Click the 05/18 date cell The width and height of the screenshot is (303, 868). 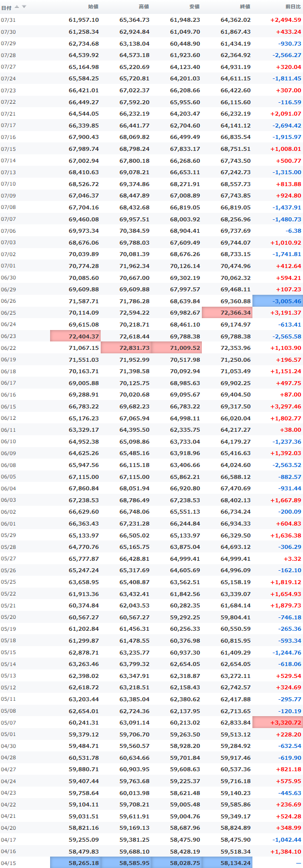point(8,641)
